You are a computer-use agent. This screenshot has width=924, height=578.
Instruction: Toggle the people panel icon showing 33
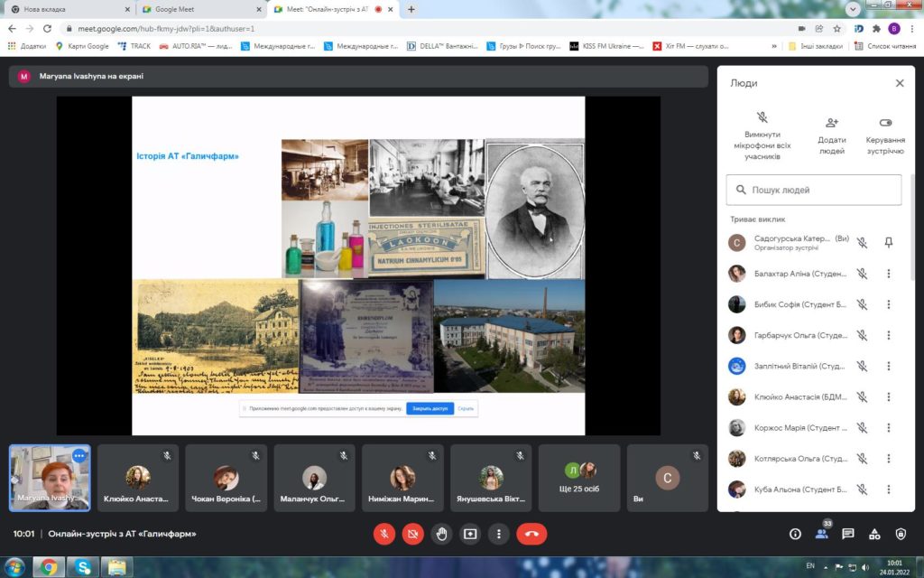[821, 534]
